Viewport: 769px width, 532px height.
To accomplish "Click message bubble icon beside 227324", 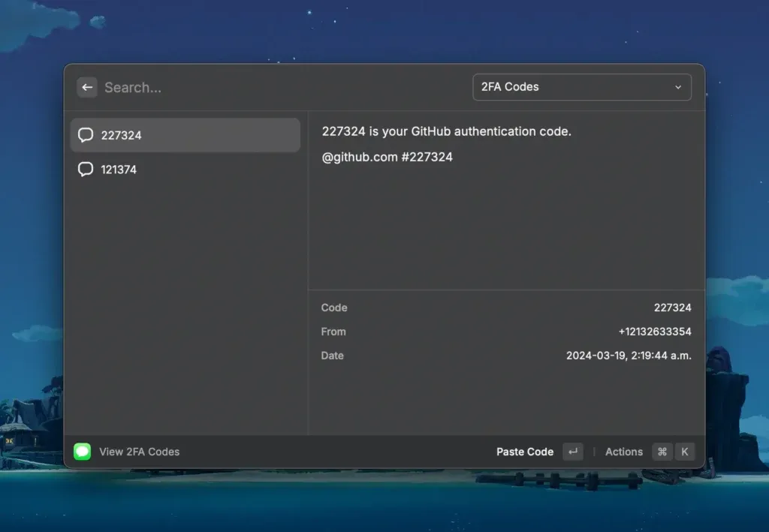I will pos(86,135).
